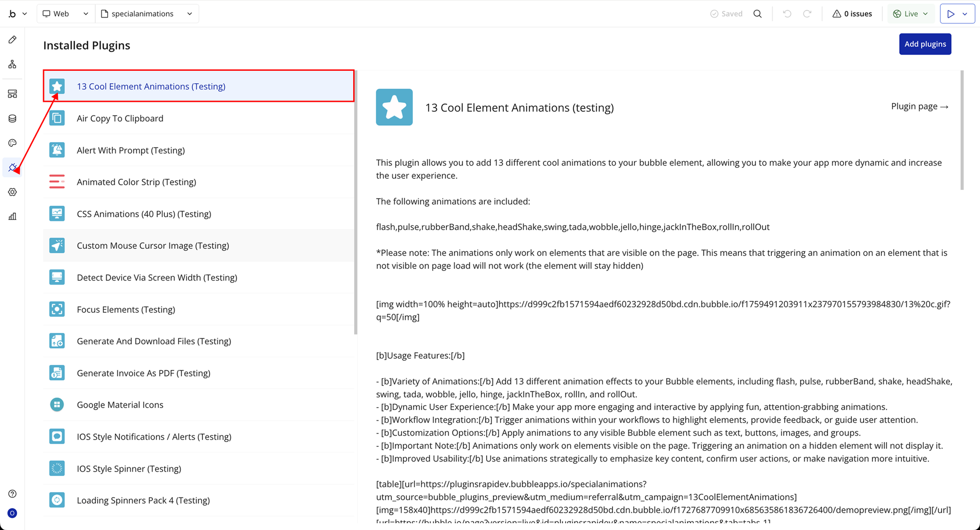This screenshot has width=980, height=530.
Task: Open the preview options chevron next to play
Action: click(965, 14)
